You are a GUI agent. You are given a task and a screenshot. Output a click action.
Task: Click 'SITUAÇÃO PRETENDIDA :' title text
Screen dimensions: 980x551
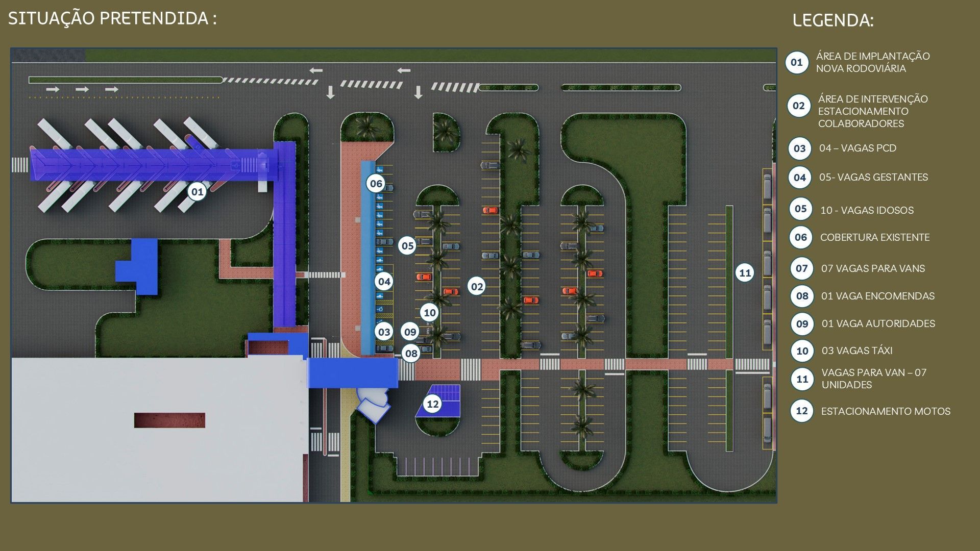tap(112, 18)
